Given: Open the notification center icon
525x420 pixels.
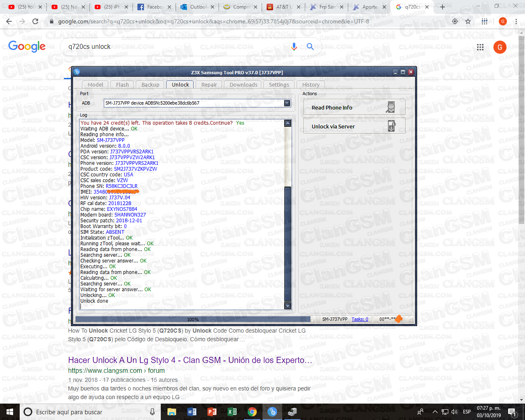Looking at the screenshot, I should coord(512,412).
